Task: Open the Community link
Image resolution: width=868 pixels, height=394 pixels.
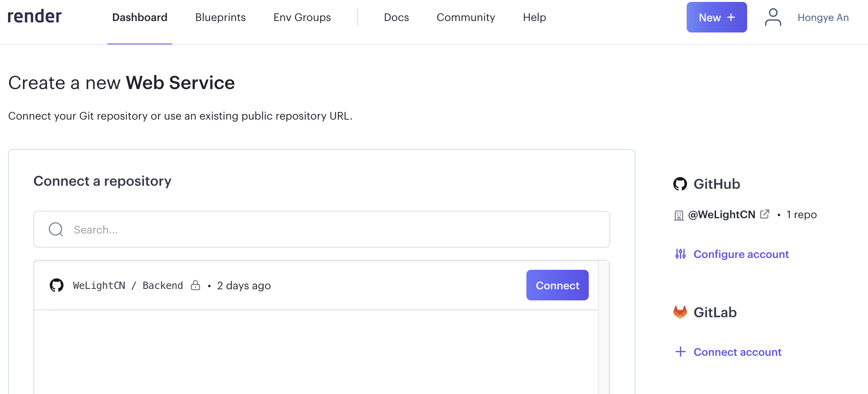Action: click(466, 18)
